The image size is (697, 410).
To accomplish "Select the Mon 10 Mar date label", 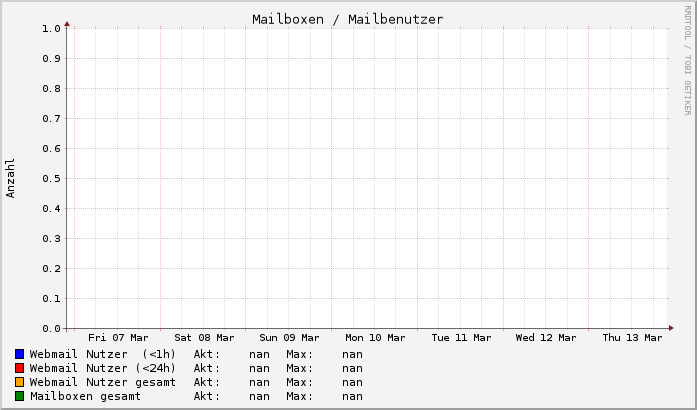I will click(375, 338).
